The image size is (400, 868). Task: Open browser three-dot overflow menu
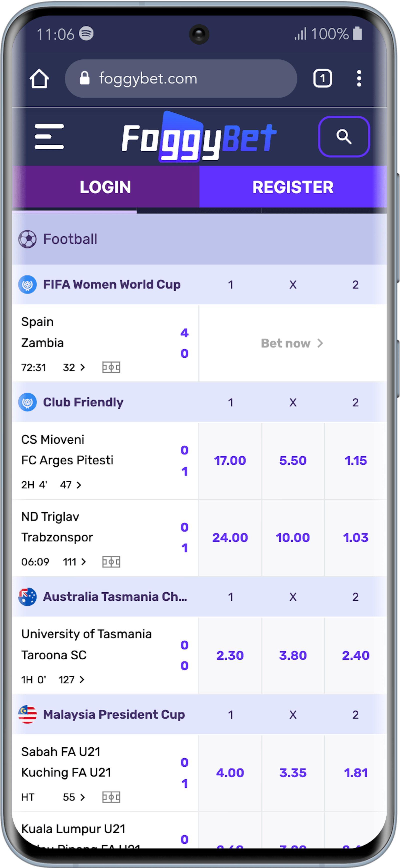[359, 79]
